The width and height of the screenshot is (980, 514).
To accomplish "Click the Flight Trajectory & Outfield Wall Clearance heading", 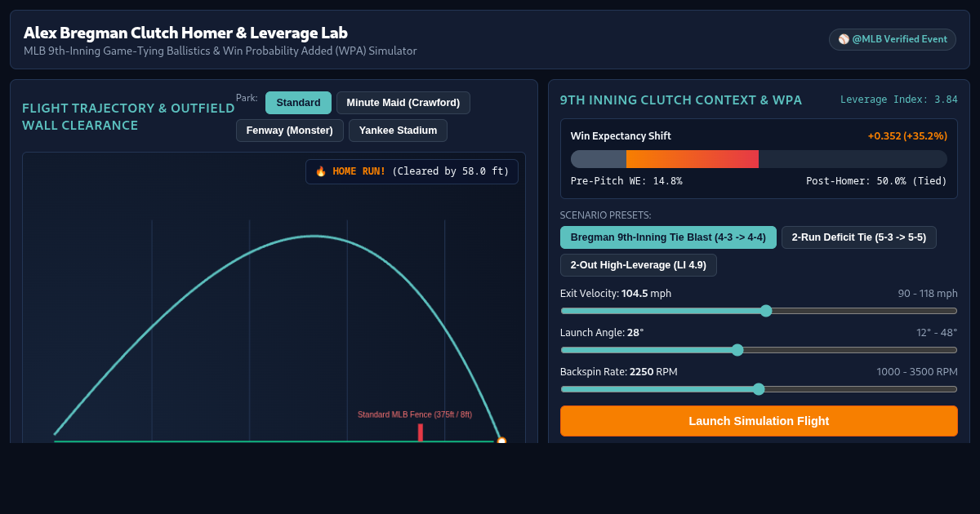I will (x=128, y=117).
